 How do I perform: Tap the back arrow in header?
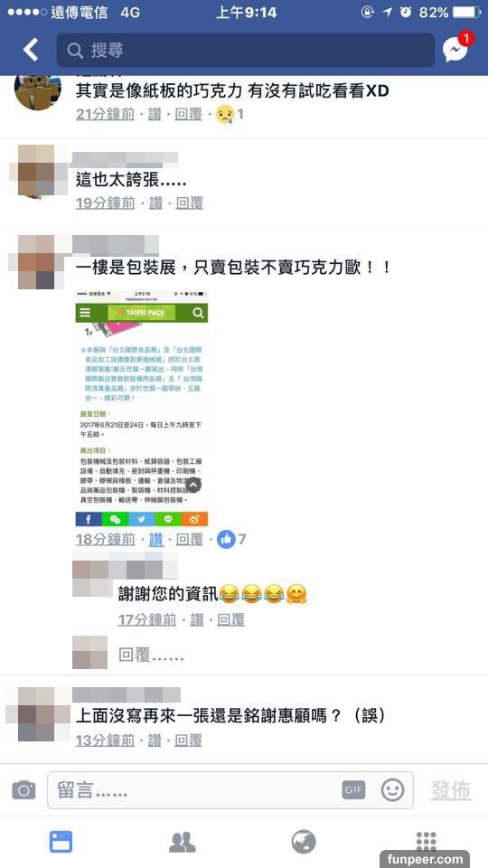[x=31, y=50]
